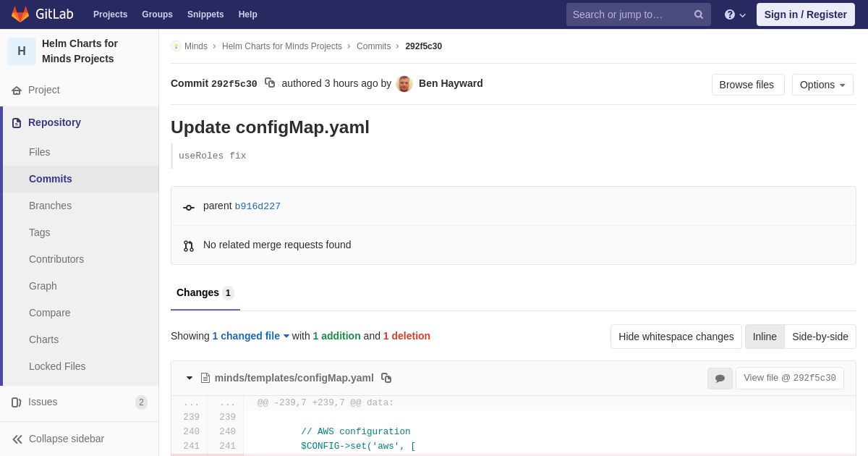Open Locked Files in sidebar
Viewport: 868px width, 456px height.
(x=57, y=366)
